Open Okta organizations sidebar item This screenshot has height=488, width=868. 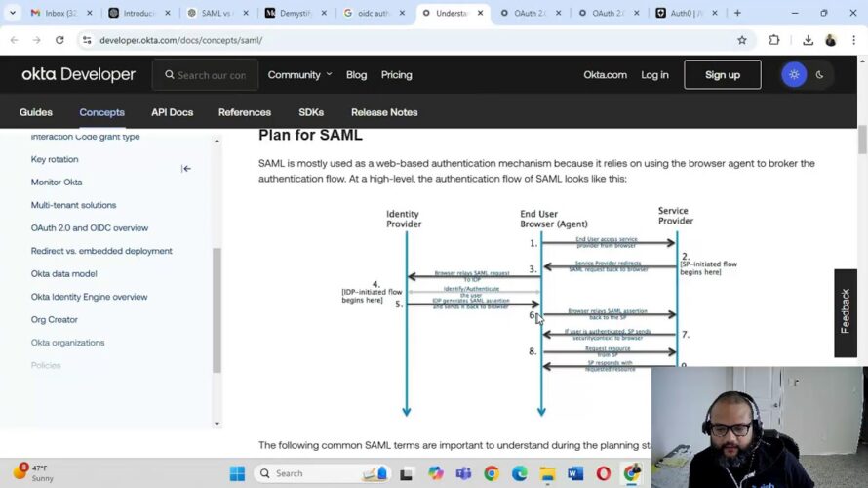pyautogui.click(x=67, y=343)
